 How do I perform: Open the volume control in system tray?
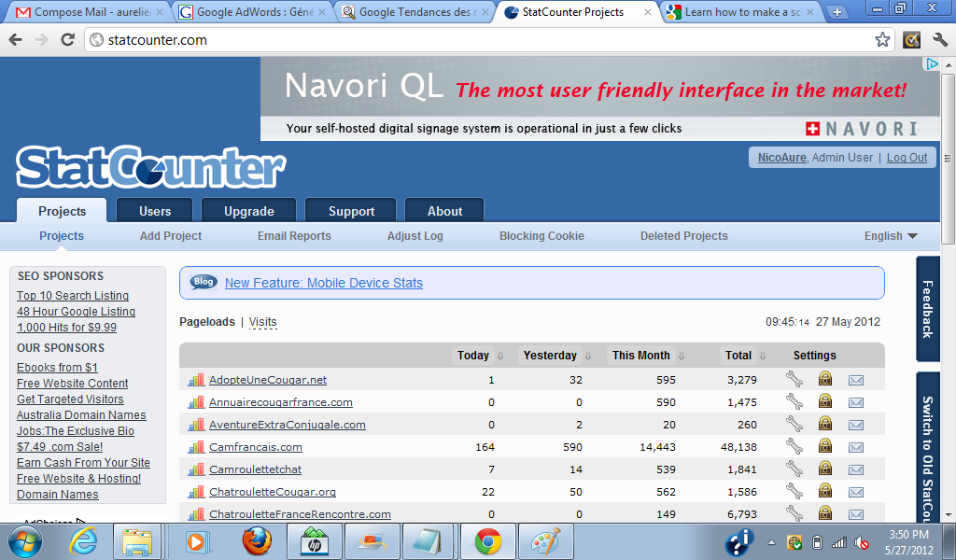(861, 542)
